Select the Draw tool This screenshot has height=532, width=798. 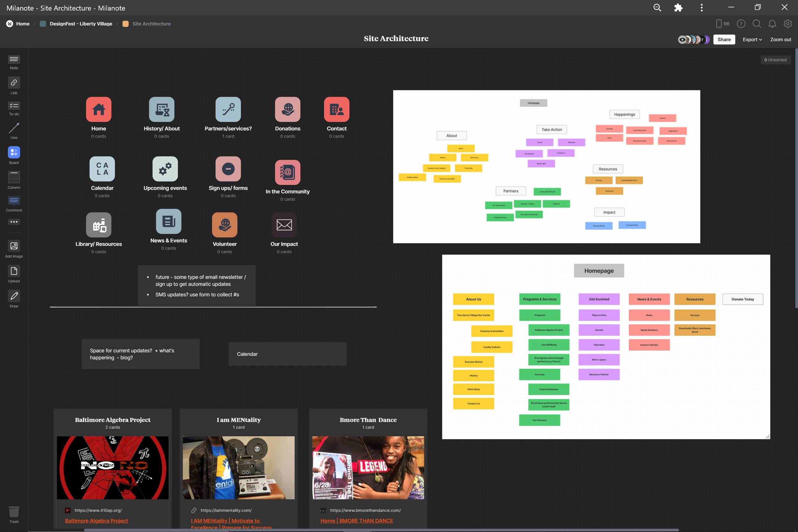pyautogui.click(x=14, y=299)
